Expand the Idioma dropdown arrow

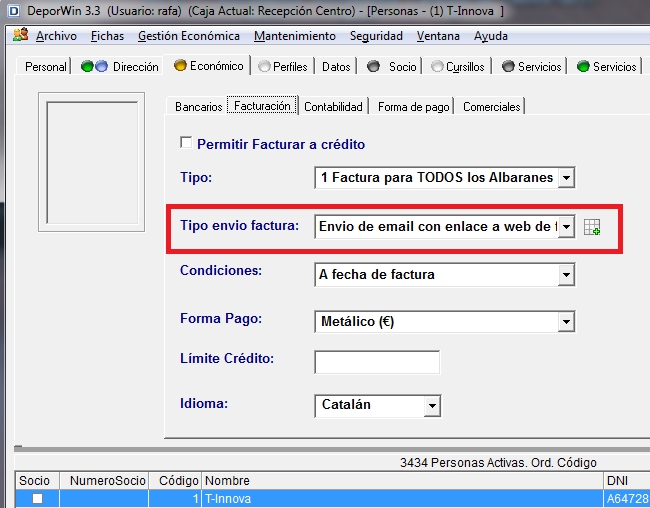pyautogui.click(x=432, y=406)
